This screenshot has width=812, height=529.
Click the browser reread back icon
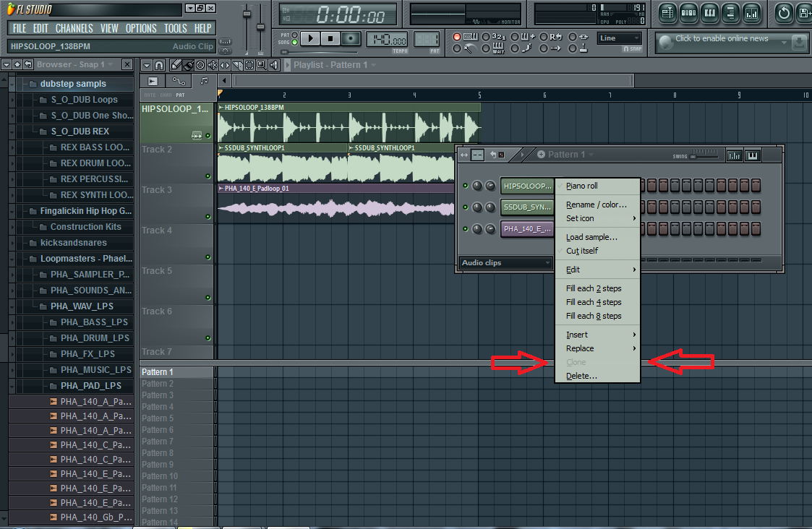click(28, 65)
